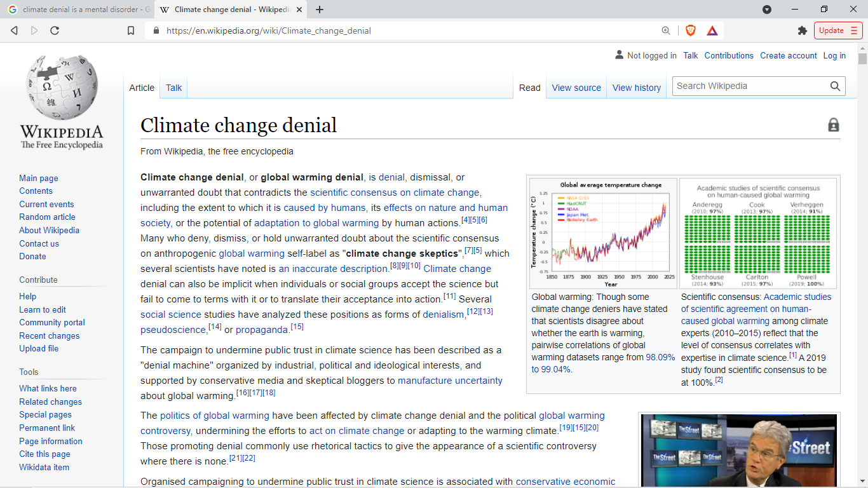Follow the 'manufacture uncertainty' link
Viewport: 868px width, 488px height.
coord(450,381)
